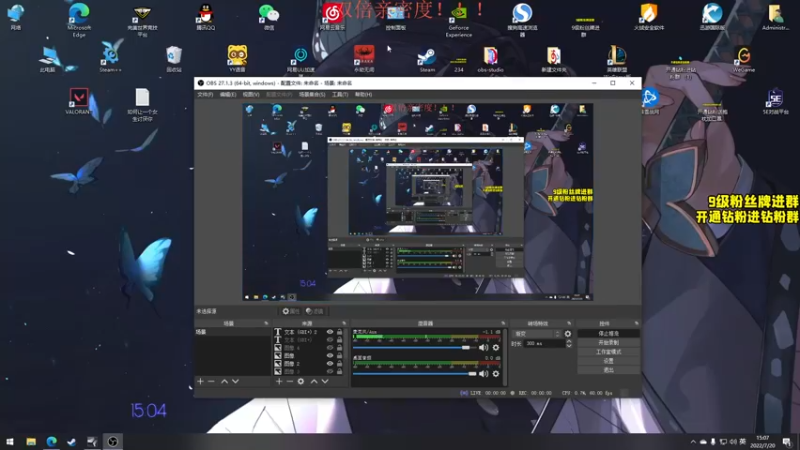
Task: Adjust 桌面音频 volume slider
Action: coord(415,374)
